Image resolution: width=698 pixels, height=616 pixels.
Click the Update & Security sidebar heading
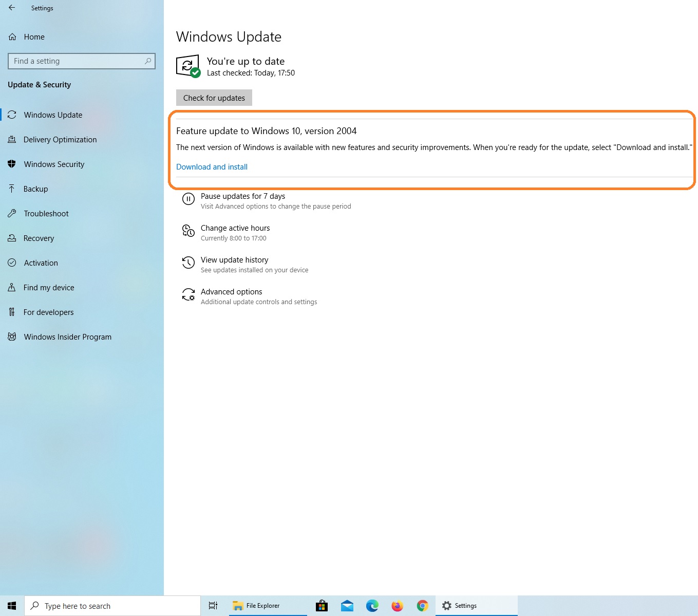click(x=40, y=85)
